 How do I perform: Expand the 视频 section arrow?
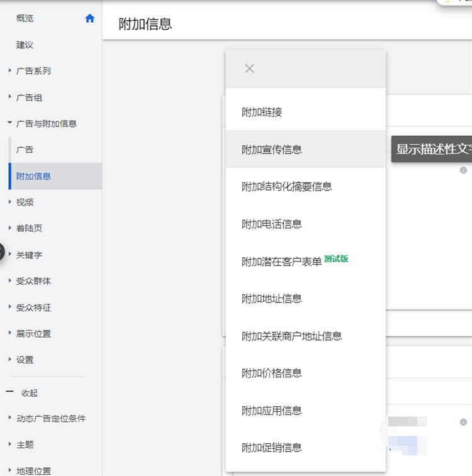pyautogui.click(x=9, y=202)
